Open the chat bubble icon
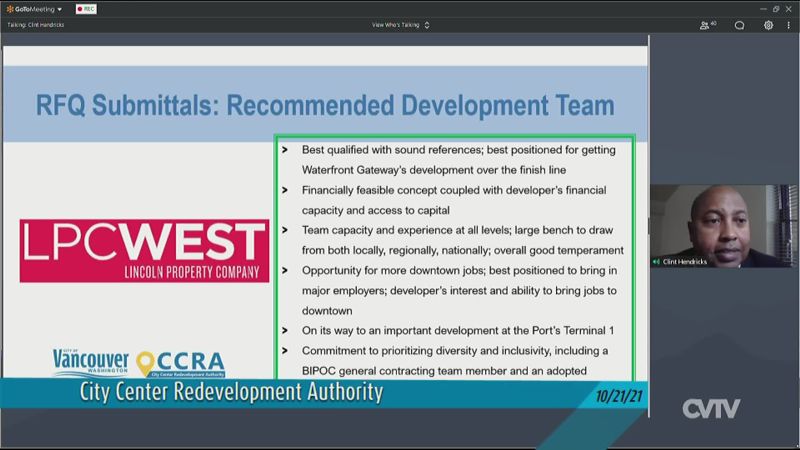Viewport: 800px width, 450px height. click(x=739, y=25)
